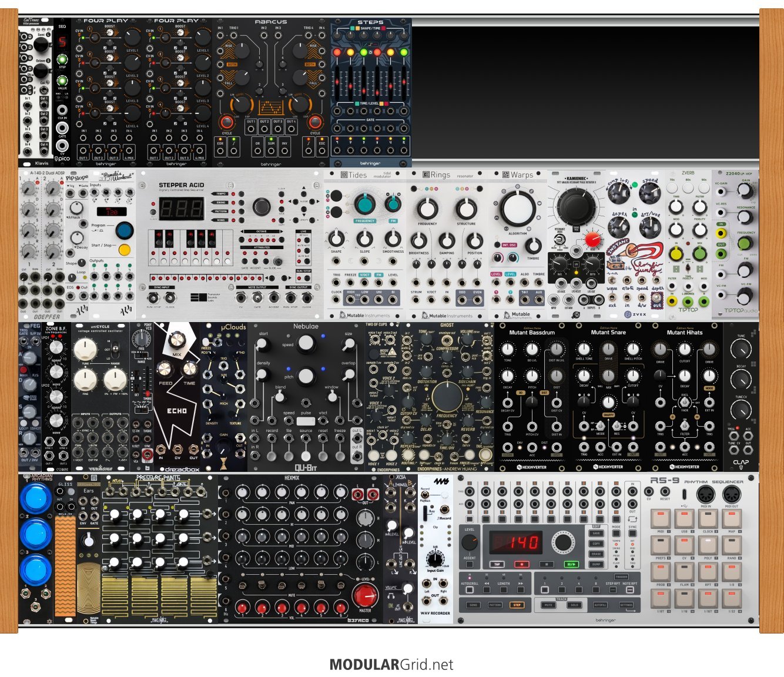
Task: Click the FEED knob on Dreadbox Echo
Action: coord(165,369)
